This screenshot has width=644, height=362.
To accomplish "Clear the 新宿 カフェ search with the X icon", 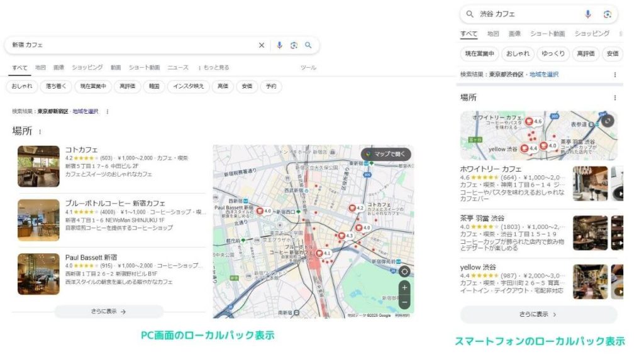I will point(261,45).
